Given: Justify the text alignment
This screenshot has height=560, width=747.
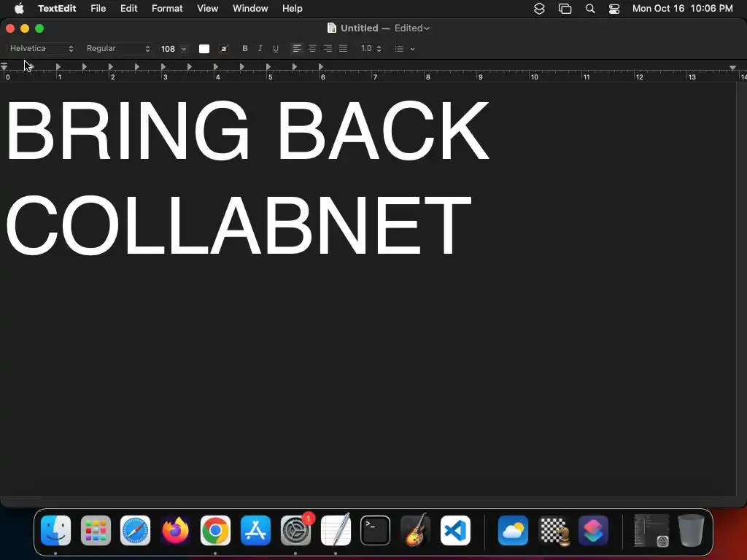Looking at the screenshot, I should 343,49.
